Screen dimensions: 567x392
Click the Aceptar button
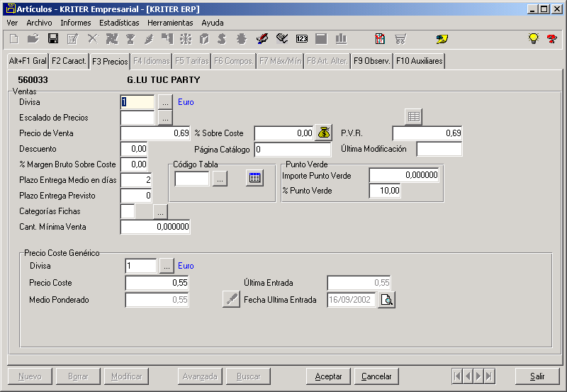coord(328,376)
